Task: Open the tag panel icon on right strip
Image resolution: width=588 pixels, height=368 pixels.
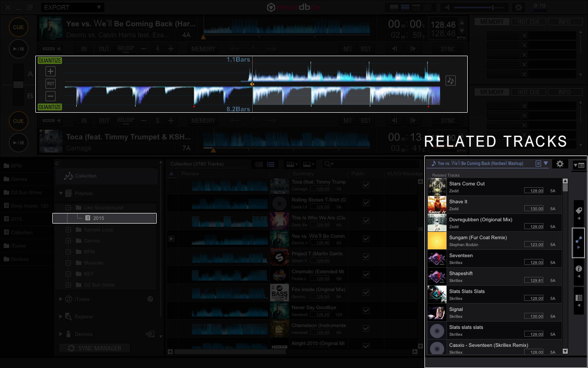Action: click(x=579, y=213)
